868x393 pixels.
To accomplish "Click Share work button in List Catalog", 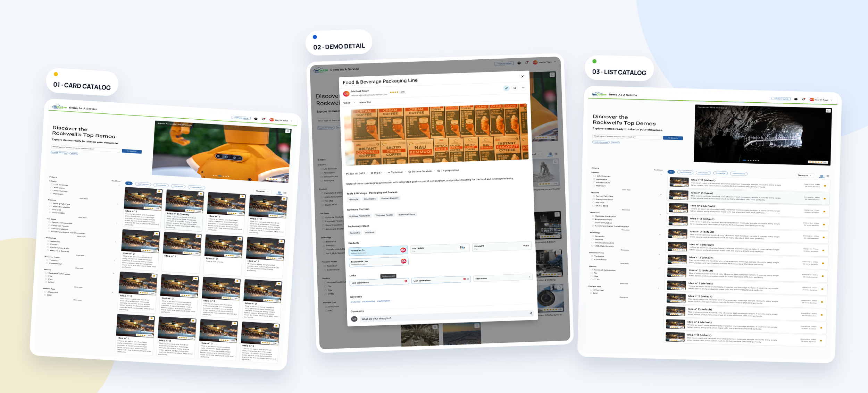I will [x=781, y=99].
